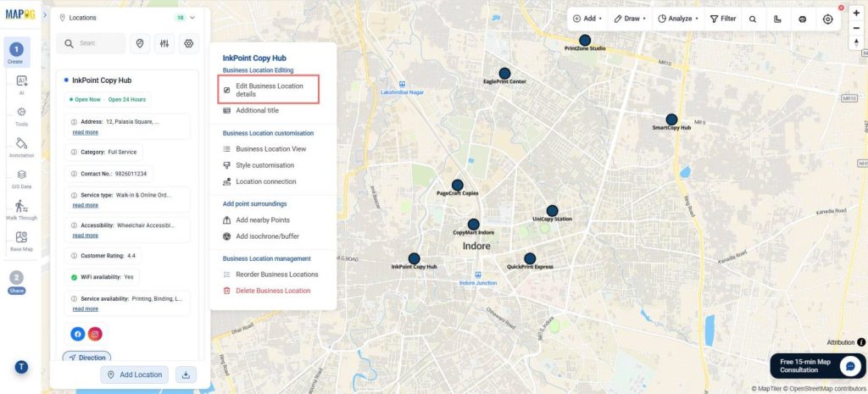Select the UniCopy Station map marker
The height and width of the screenshot is (394, 868).
pos(552,211)
